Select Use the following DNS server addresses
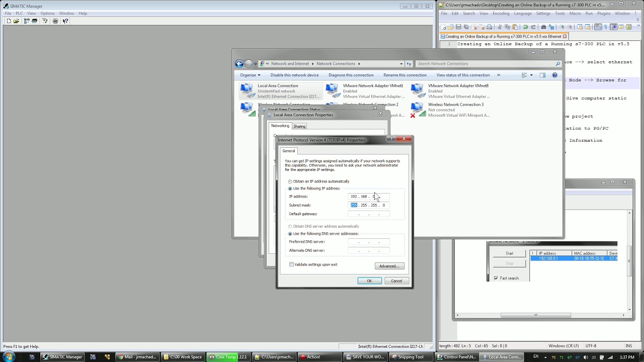Image resolution: width=644 pixels, height=362 pixels. tap(290, 234)
